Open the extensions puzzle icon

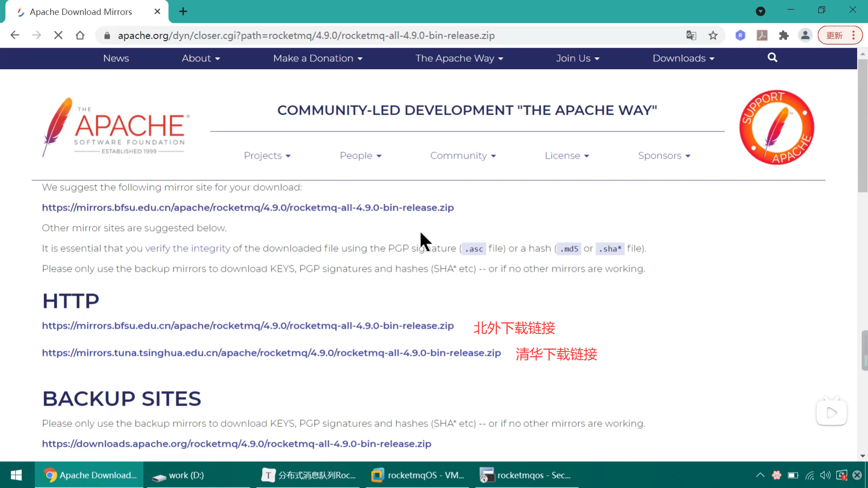point(783,35)
